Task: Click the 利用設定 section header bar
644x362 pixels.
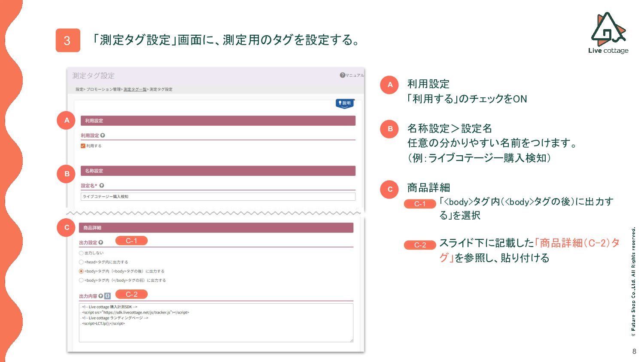Action: click(218, 121)
